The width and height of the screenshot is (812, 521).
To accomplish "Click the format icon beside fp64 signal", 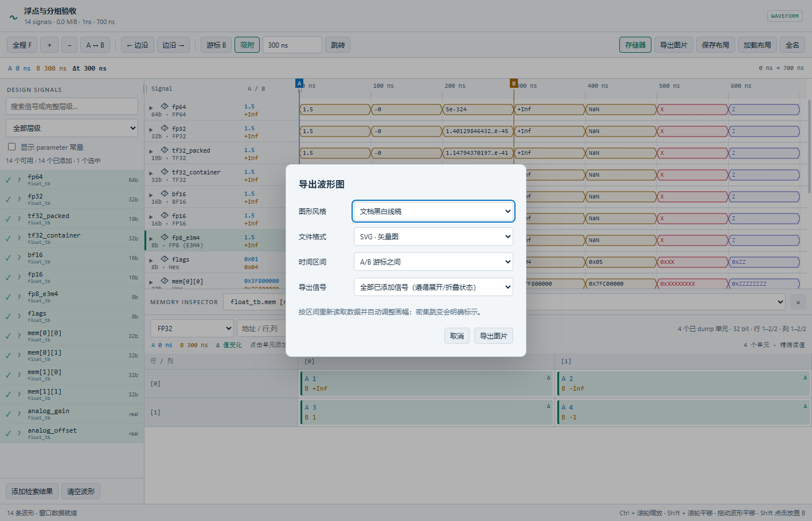I will pos(165,107).
